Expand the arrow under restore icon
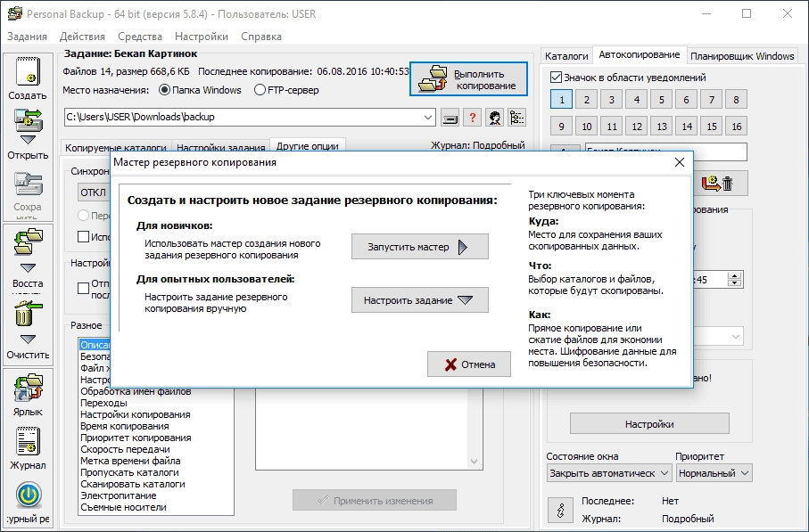The image size is (809, 532). pyautogui.click(x=28, y=268)
